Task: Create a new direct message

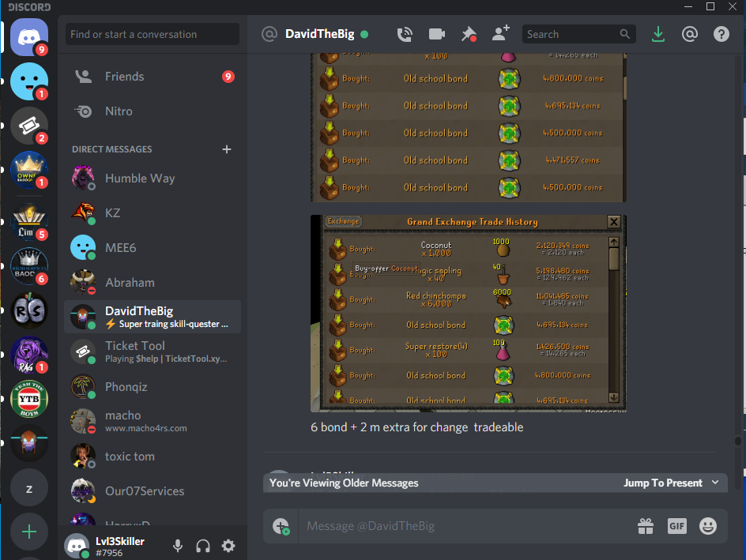Action: [227, 149]
